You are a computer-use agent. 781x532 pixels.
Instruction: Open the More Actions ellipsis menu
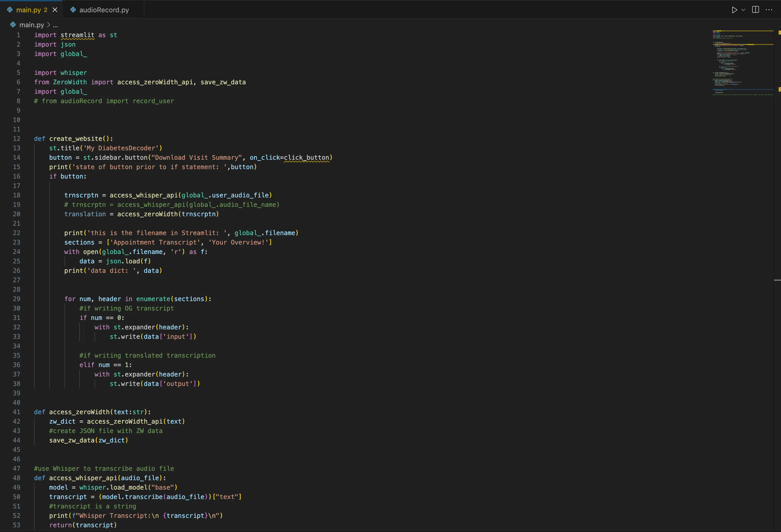point(769,10)
